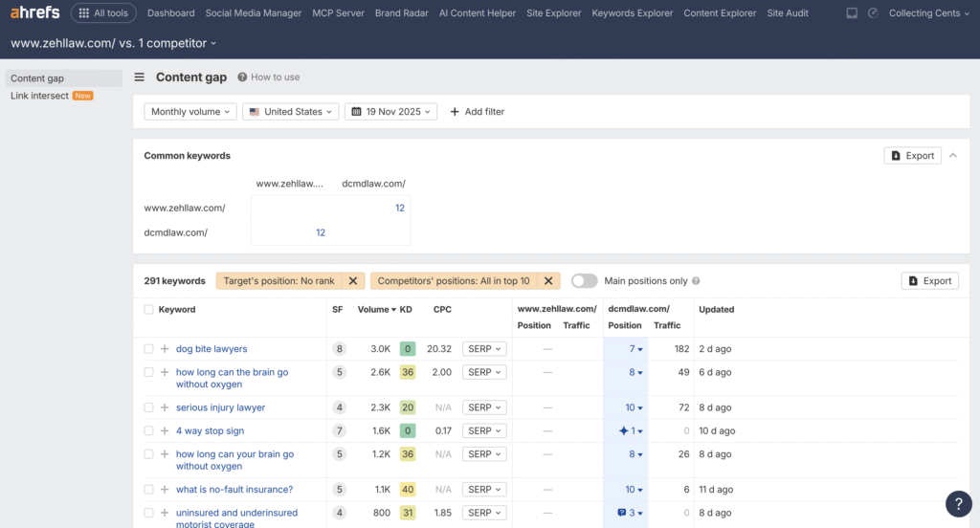Open the United States country dropdown
The image size is (980, 528).
point(290,112)
